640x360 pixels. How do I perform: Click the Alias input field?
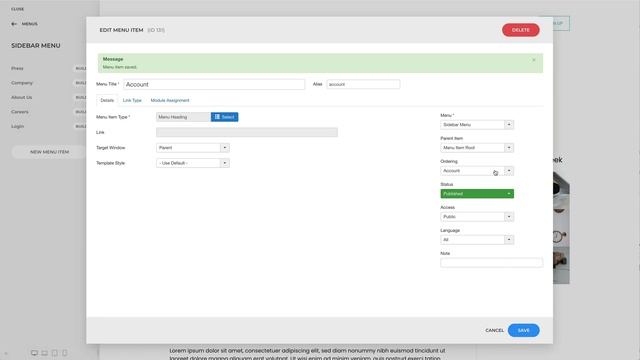tap(363, 84)
